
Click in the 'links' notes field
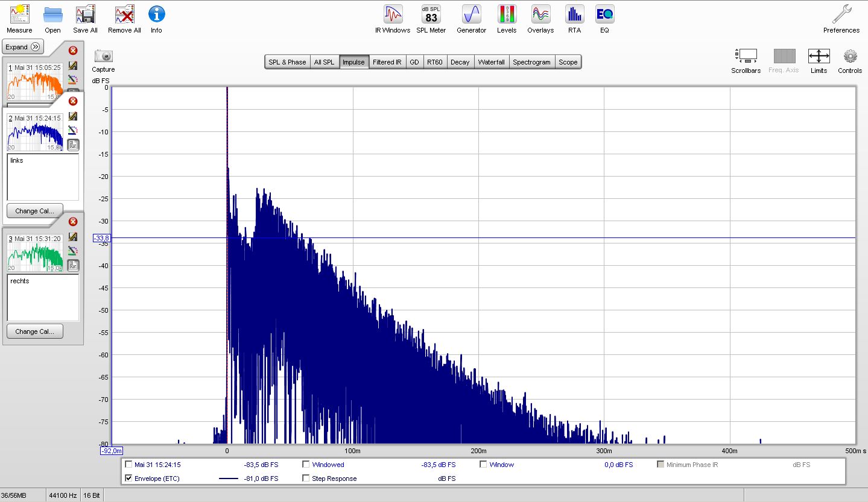tap(43, 177)
